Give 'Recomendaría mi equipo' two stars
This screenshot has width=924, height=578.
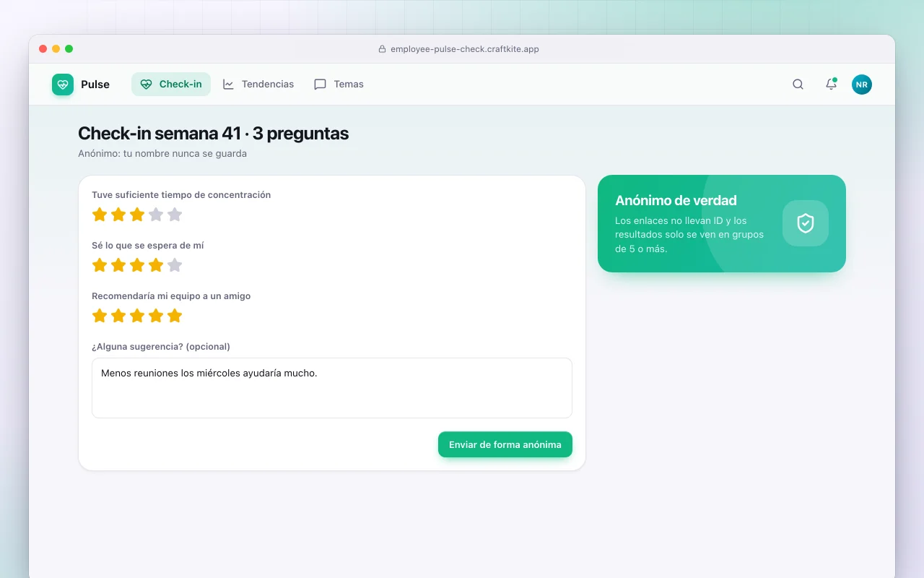[x=118, y=316]
